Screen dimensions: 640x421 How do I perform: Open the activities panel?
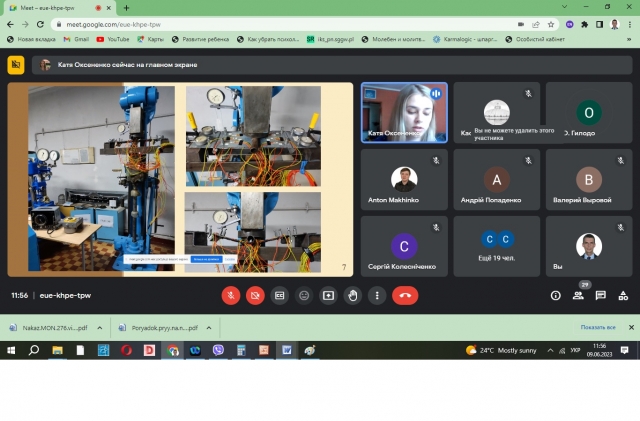click(623, 295)
